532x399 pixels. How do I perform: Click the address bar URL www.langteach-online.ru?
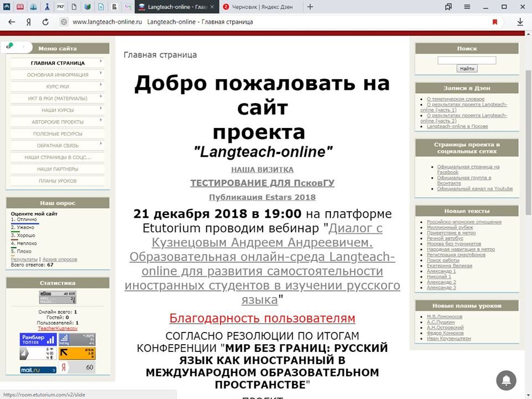107,22
